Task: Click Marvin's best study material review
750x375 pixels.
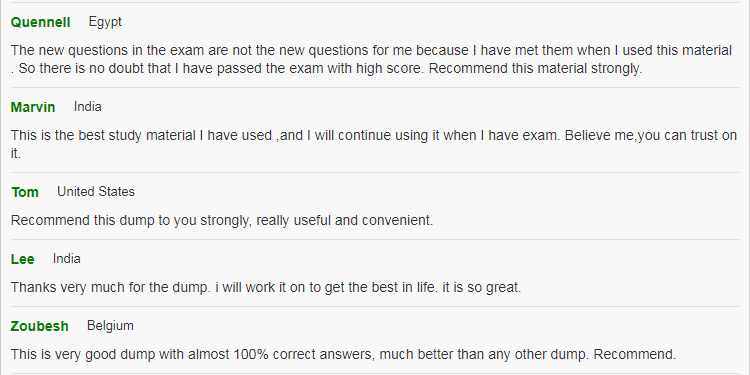Action: click(374, 144)
